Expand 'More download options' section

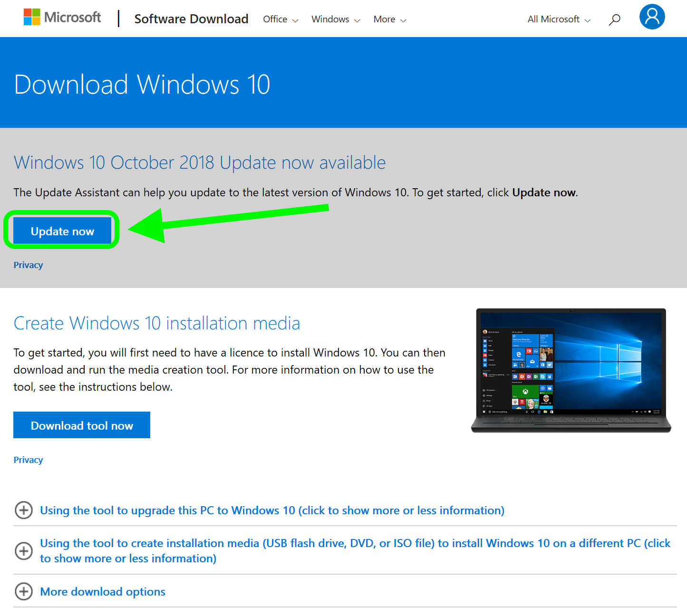pos(103,592)
